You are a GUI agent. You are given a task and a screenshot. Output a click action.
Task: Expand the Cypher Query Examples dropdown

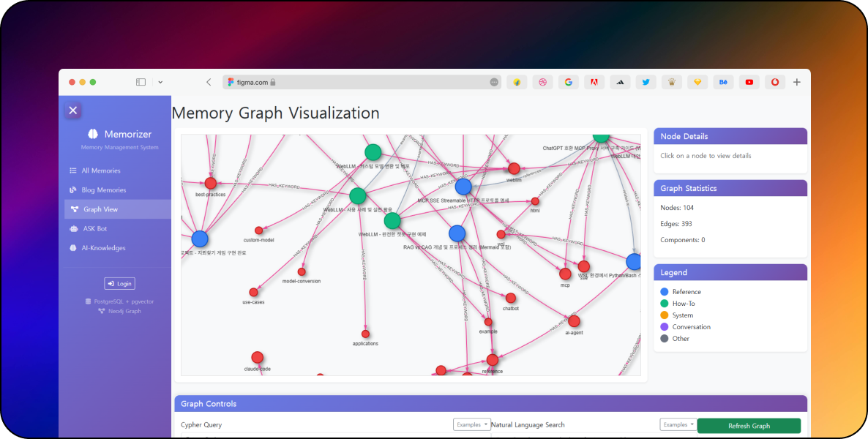coord(471,424)
